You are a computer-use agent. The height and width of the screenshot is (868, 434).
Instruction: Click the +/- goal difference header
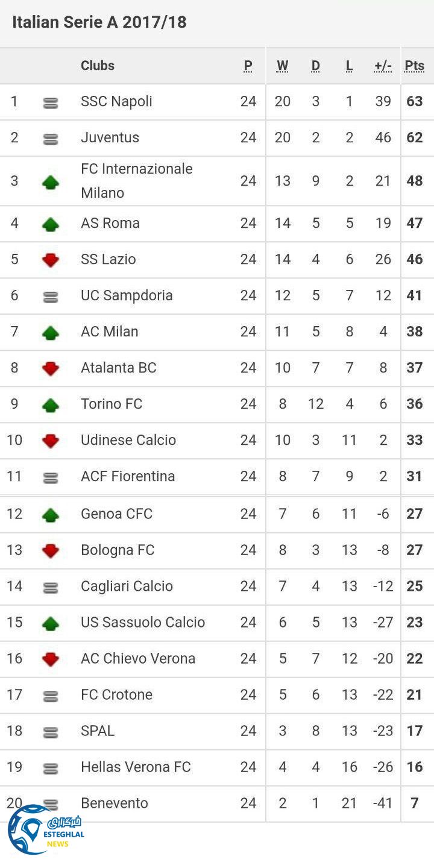383,66
